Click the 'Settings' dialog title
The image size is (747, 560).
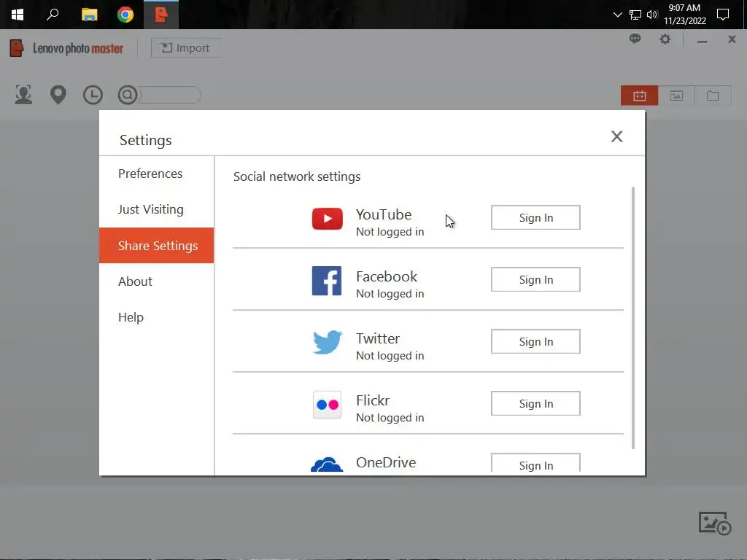pyautogui.click(x=145, y=141)
